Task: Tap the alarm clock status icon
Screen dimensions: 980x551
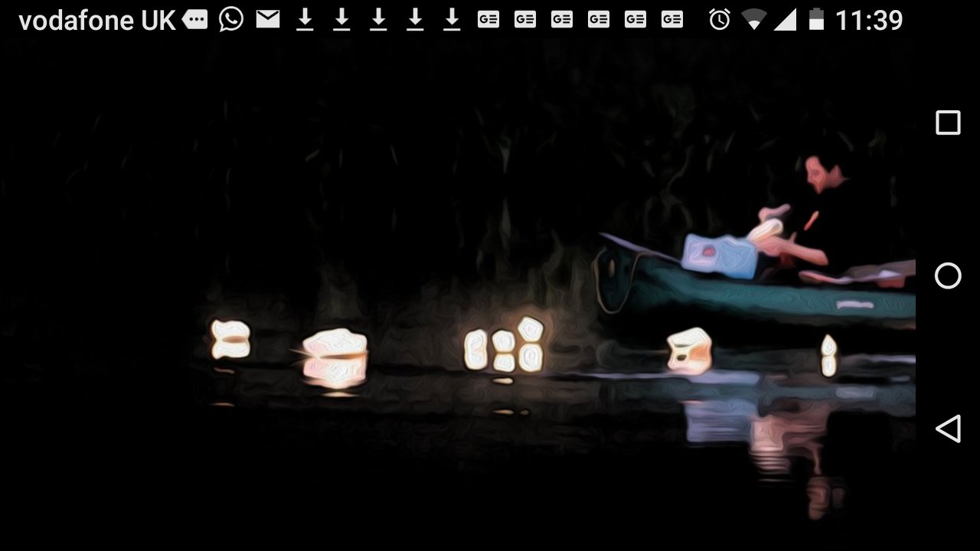Action: pyautogui.click(x=720, y=20)
